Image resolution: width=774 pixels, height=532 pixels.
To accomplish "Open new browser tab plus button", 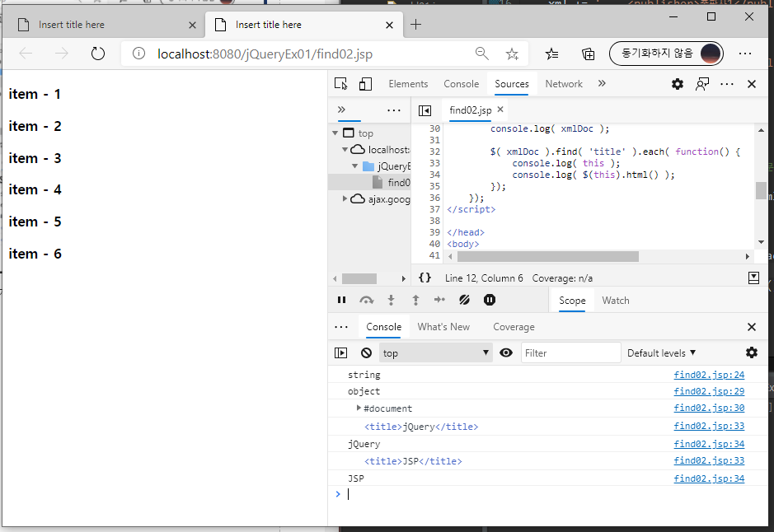I will pos(415,24).
